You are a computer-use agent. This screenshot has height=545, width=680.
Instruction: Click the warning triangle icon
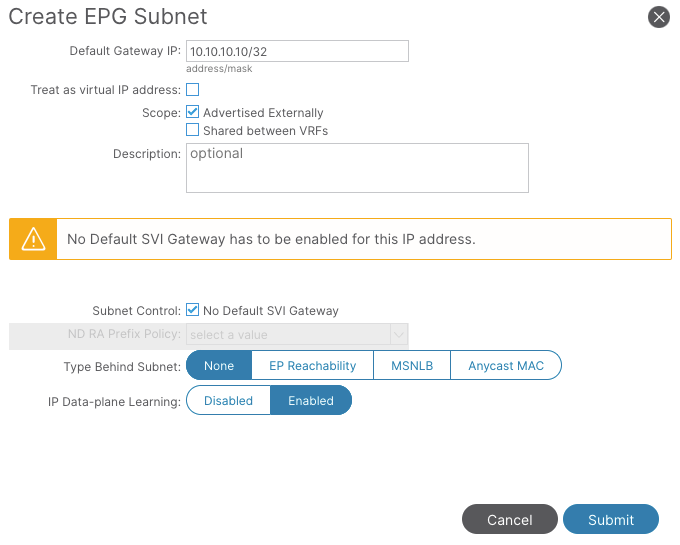[33, 239]
